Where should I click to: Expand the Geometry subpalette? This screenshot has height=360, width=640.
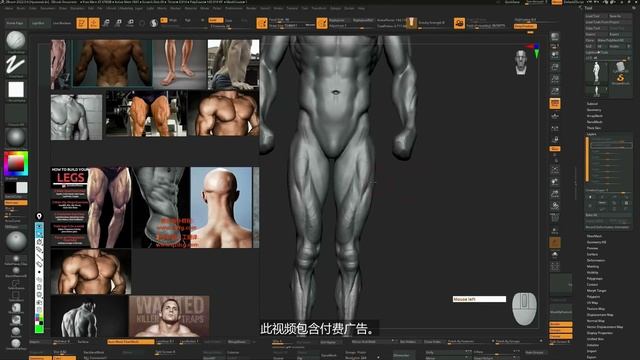coord(594,110)
